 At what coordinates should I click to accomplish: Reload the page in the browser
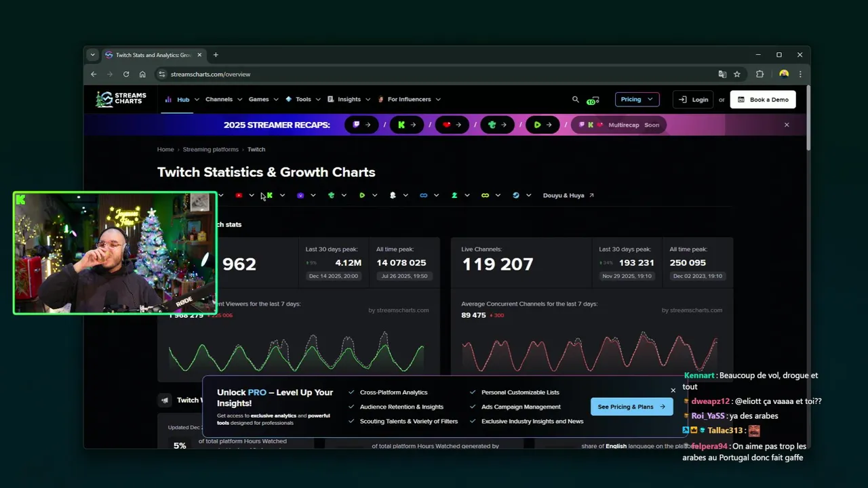point(126,74)
